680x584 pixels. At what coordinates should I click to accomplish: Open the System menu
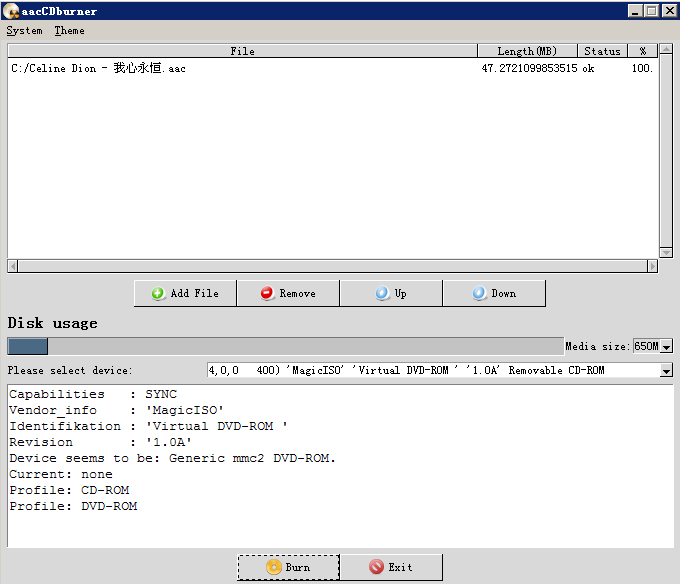pyautogui.click(x=24, y=31)
